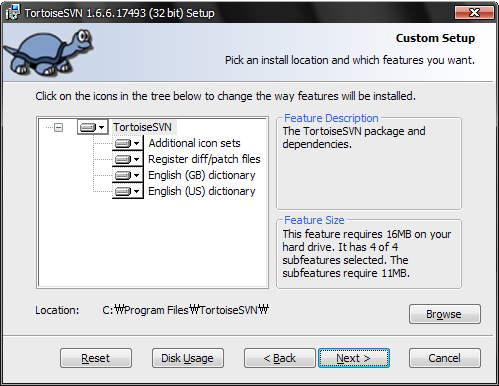Image resolution: width=499 pixels, height=386 pixels.
Task: Open the Disk Usage dialog
Action: pos(188,358)
